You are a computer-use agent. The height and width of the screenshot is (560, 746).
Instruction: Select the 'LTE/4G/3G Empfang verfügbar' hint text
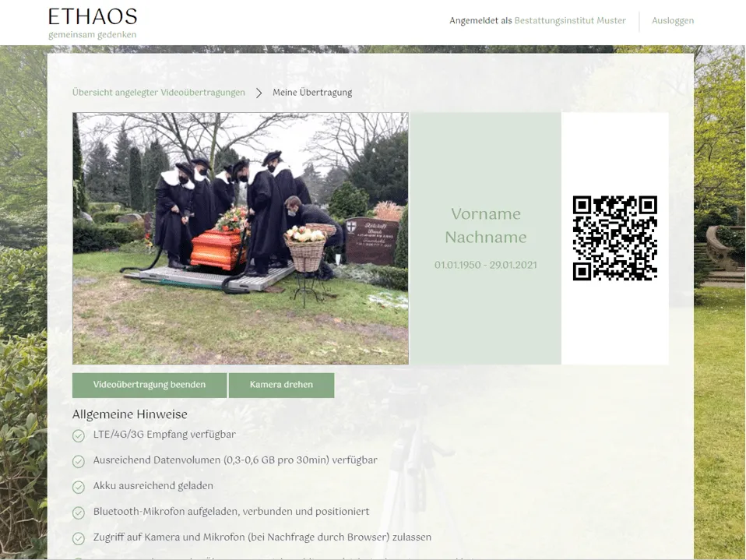pyautogui.click(x=164, y=435)
